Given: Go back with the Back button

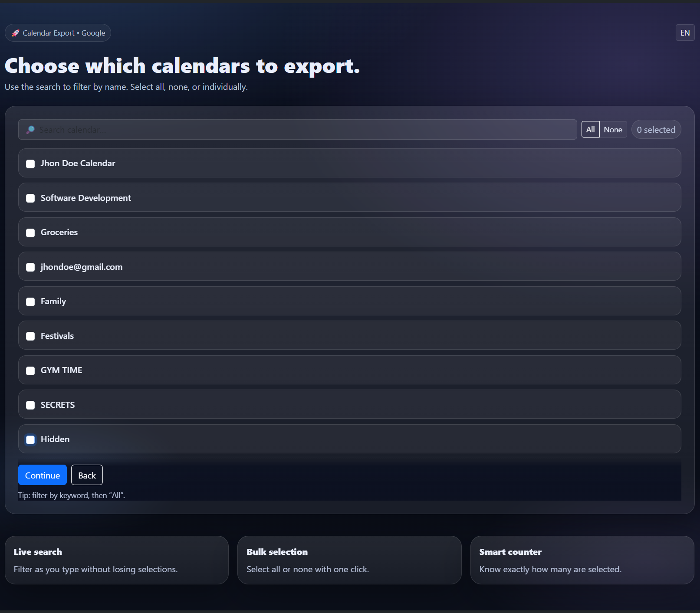Looking at the screenshot, I should pyautogui.click(x=87, y=475).
